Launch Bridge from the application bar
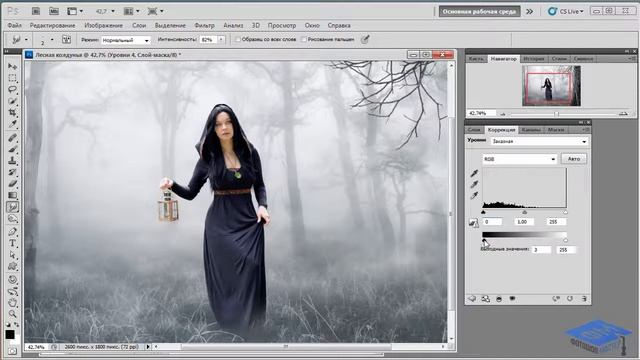Viewport: 640px width, 360px height. coord(36,11)
